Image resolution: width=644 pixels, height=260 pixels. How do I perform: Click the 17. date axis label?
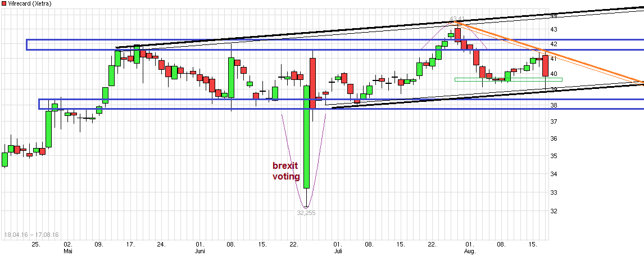coord(130,244)
